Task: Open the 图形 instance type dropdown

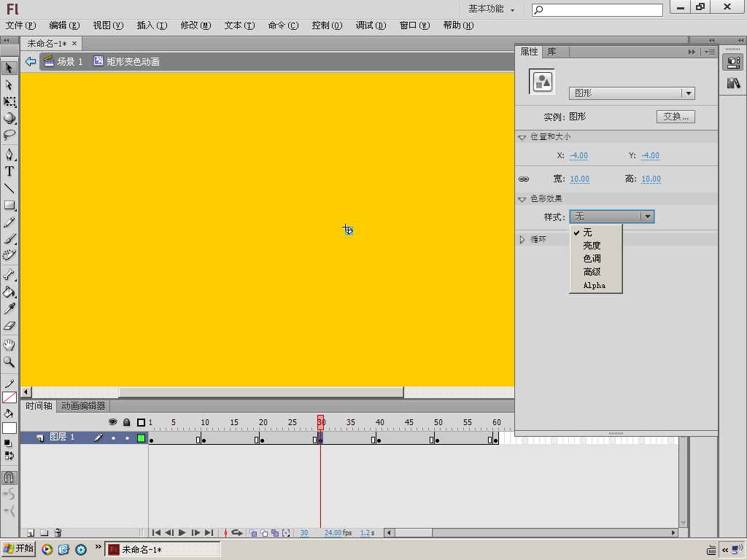Action: [632, 93]
